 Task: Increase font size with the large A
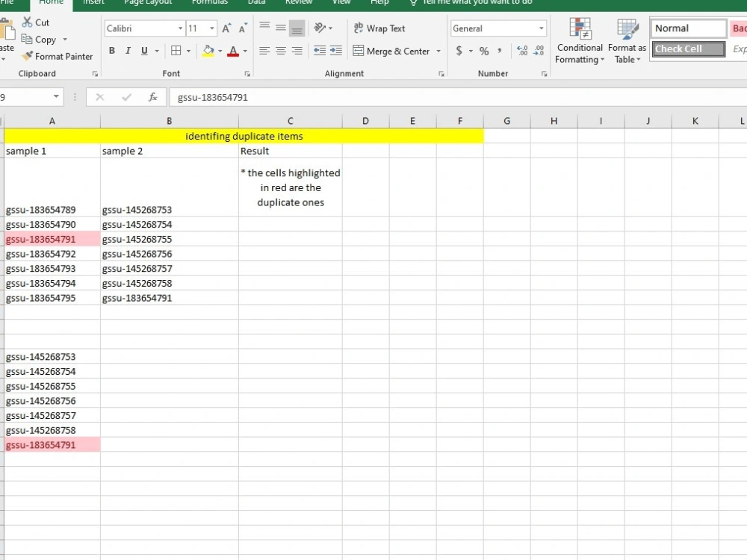[x=226, y=28]
